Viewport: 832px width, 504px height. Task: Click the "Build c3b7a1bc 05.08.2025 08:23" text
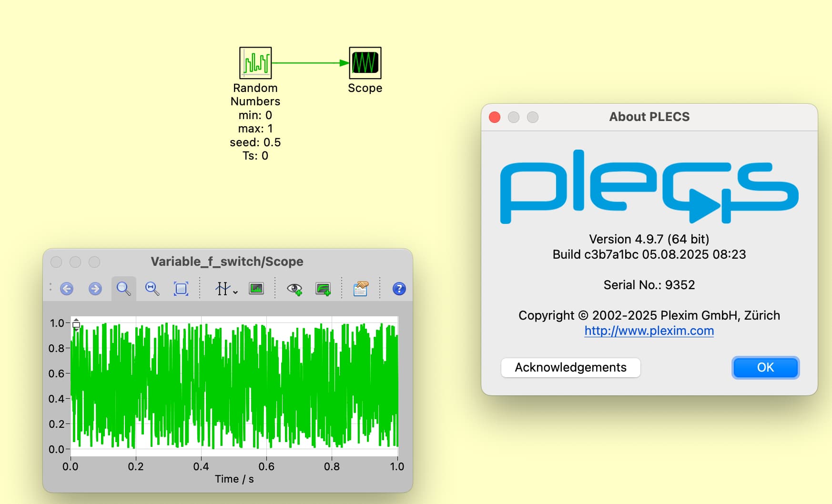[649, 254]
